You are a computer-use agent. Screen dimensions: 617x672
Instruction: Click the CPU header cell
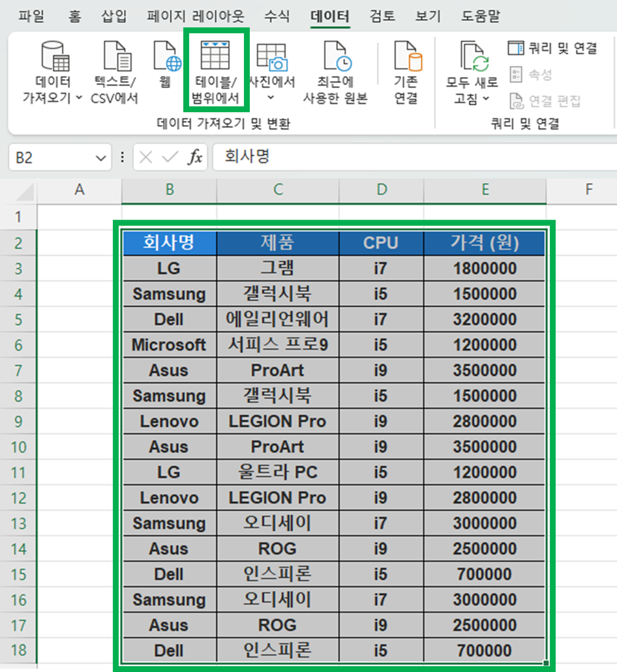[x=381, y=243]
